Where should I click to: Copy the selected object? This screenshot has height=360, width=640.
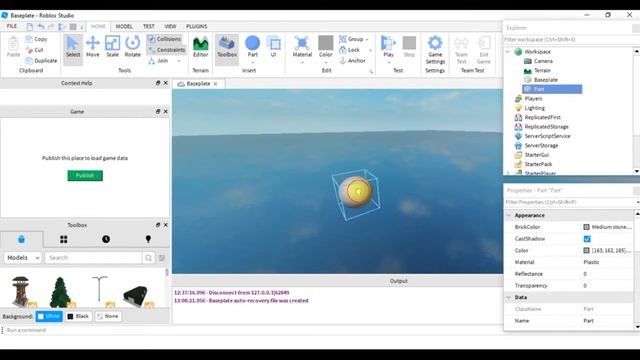(x=36, y=39)
